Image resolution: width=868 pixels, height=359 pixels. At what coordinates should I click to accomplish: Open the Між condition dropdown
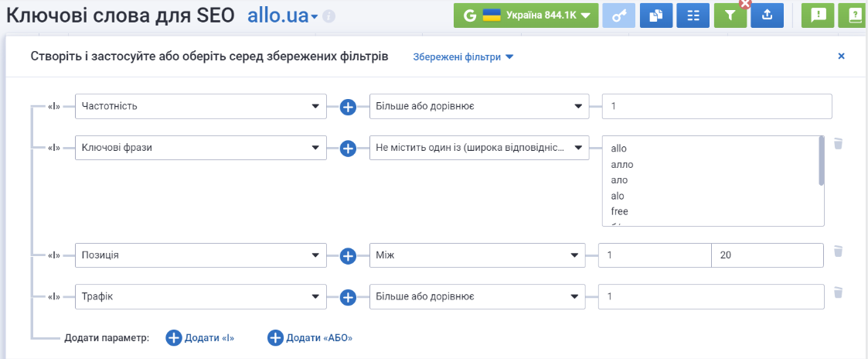(x=477, y=255)
